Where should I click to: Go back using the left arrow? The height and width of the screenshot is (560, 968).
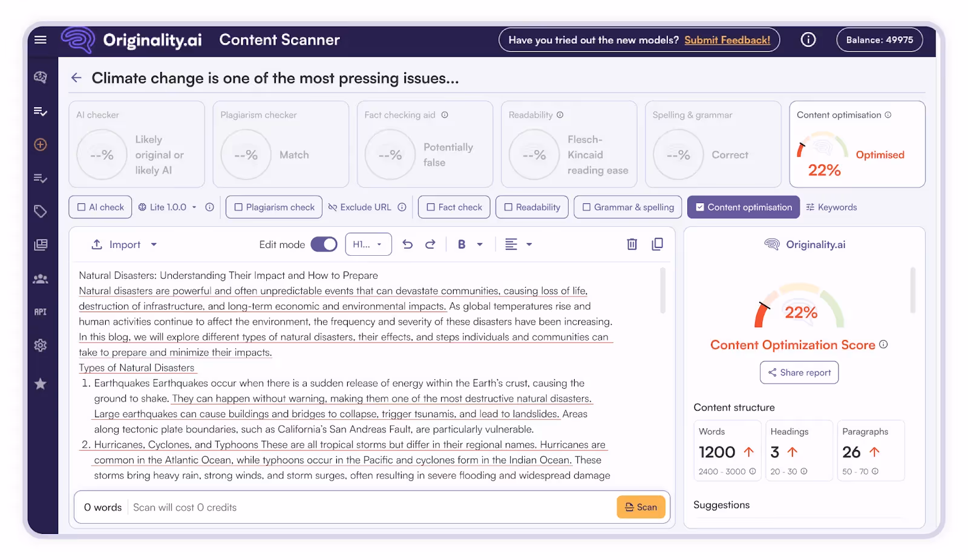[76, 78]
